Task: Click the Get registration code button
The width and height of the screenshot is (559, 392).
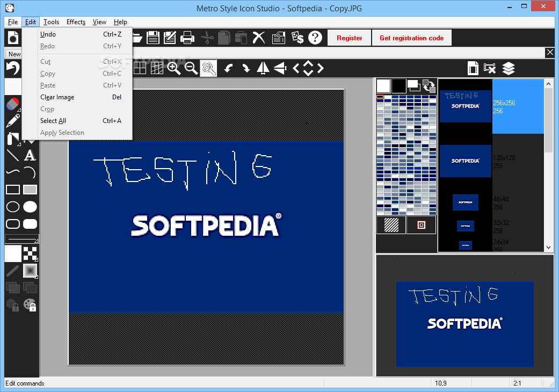Action: [x=412, y=38]
